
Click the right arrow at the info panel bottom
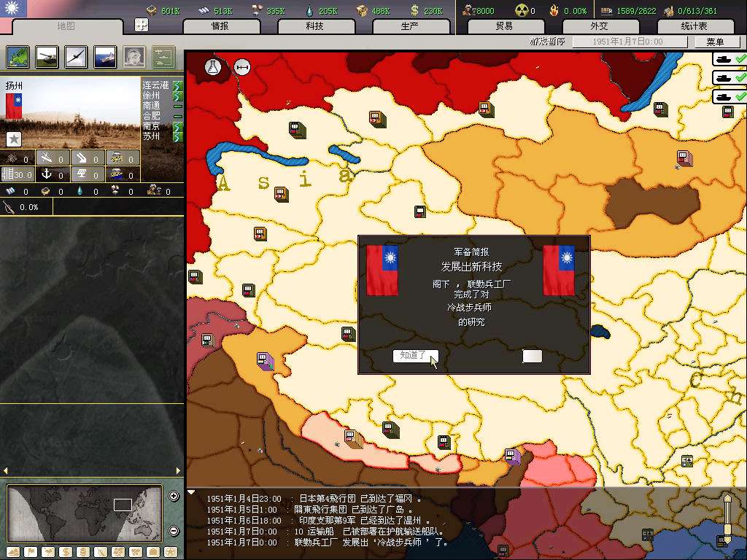coord(178,470)
